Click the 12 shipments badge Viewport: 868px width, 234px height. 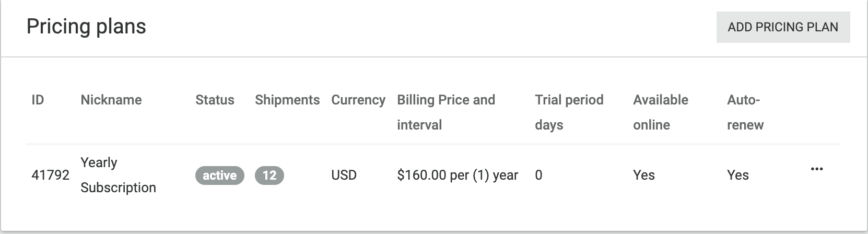[x=269, y=175]
